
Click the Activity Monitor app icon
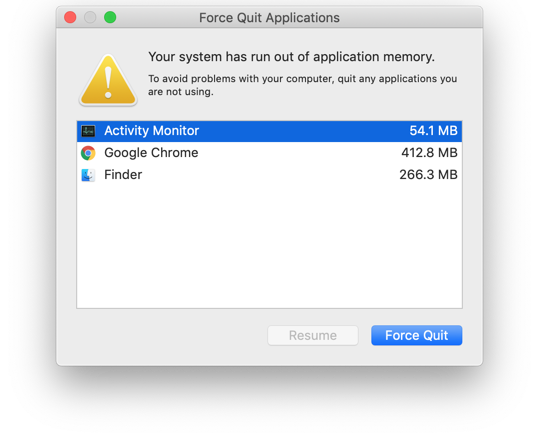pos(88,131)
